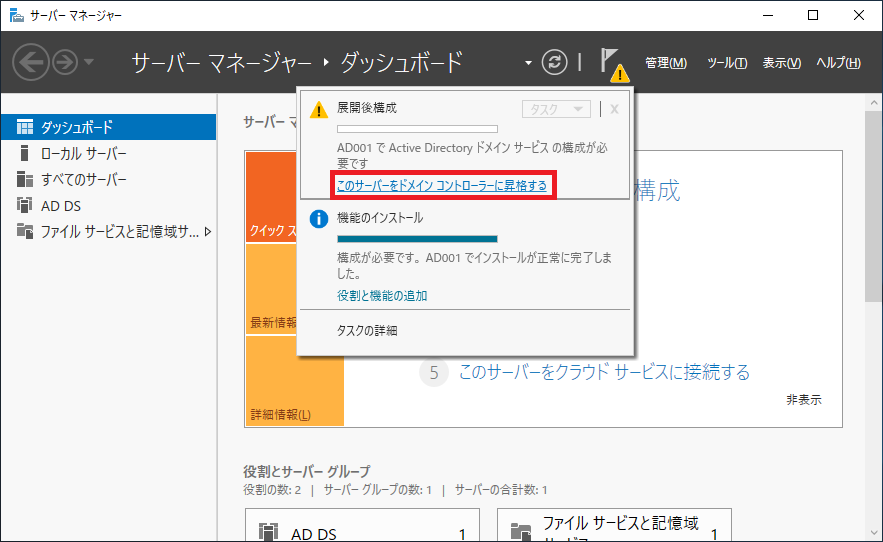Select すべてのサーバー in the sidebar
The image size is (883, 542).
(108, 180)
